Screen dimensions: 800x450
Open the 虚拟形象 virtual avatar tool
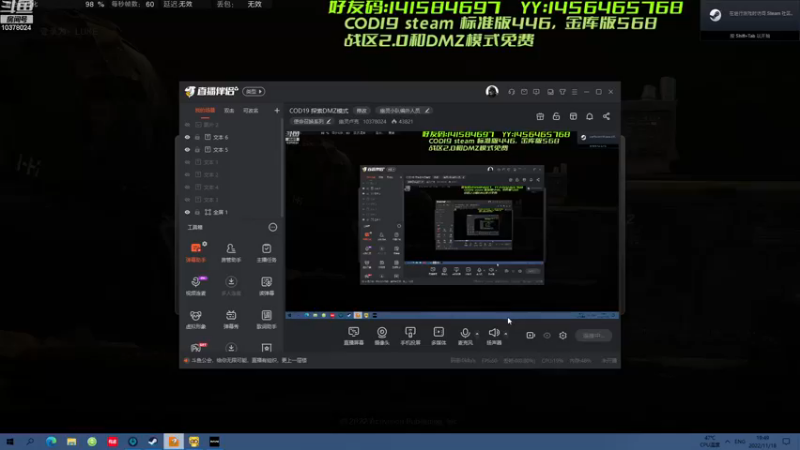[196, 319]
